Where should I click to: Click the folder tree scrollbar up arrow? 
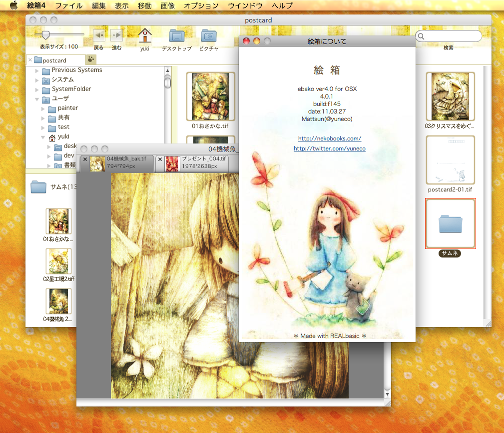point(167,70)
